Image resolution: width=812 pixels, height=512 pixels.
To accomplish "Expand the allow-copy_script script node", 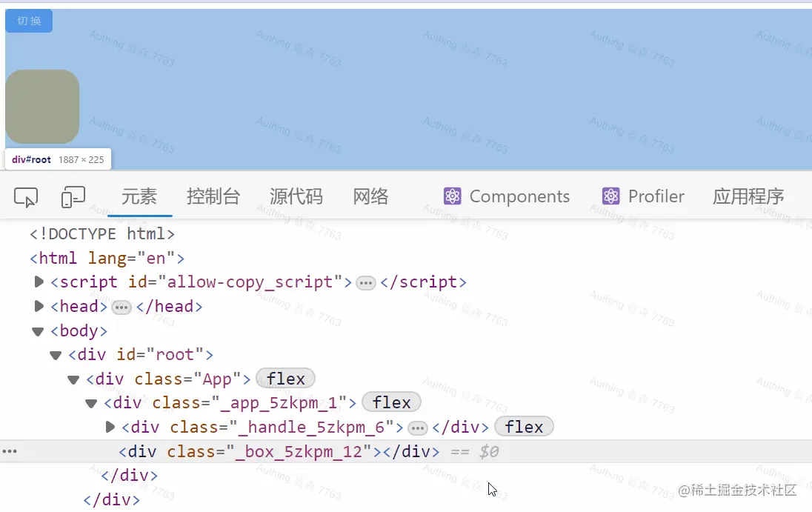I will coord(39,282).
